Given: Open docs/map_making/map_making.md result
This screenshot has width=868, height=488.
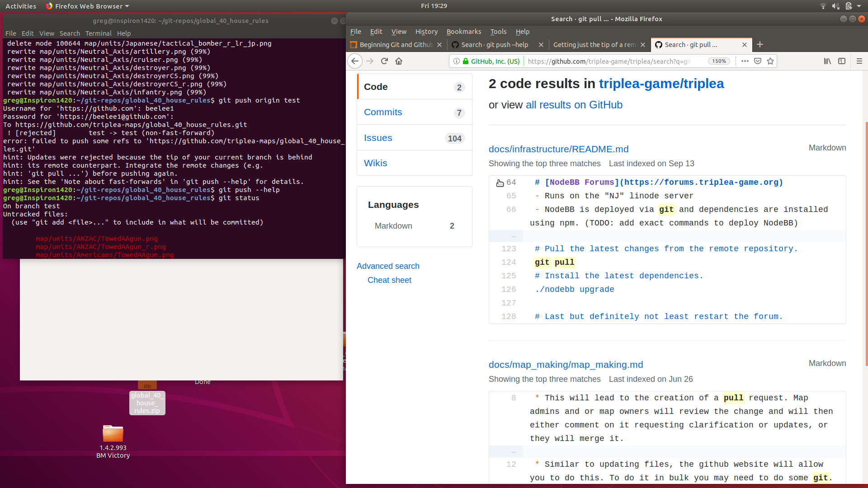Looking at the screenshot, I should 566,365.
